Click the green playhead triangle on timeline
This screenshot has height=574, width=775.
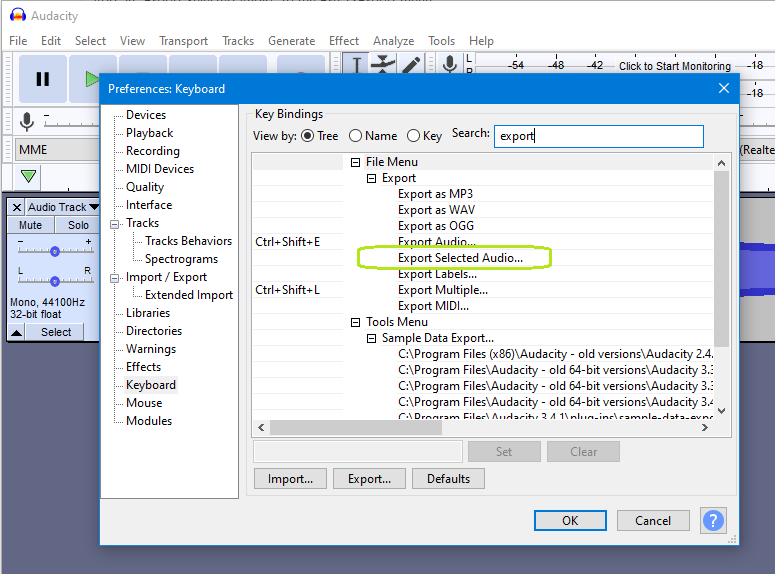pos(28,176)
